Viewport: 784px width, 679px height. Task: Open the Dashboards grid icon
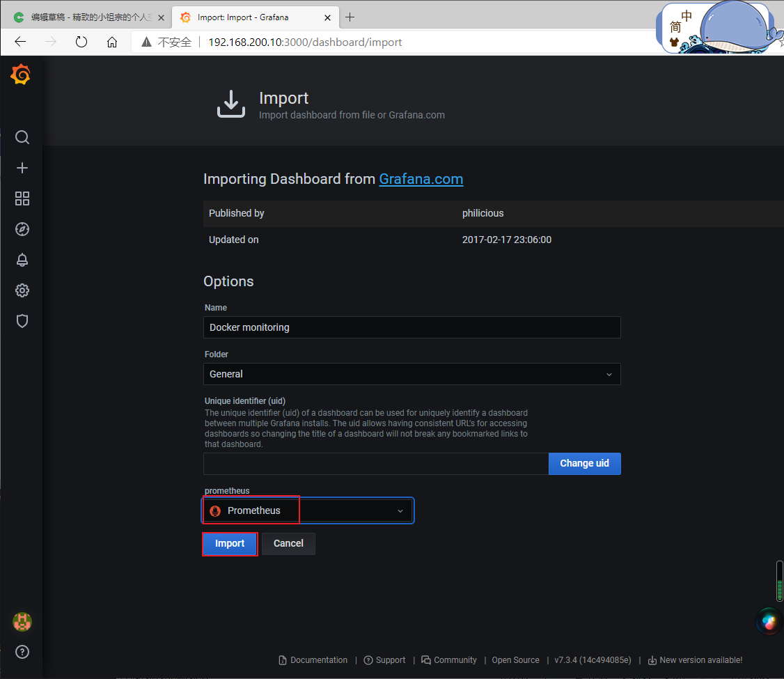pyautogui.click(x=22, y=198)
